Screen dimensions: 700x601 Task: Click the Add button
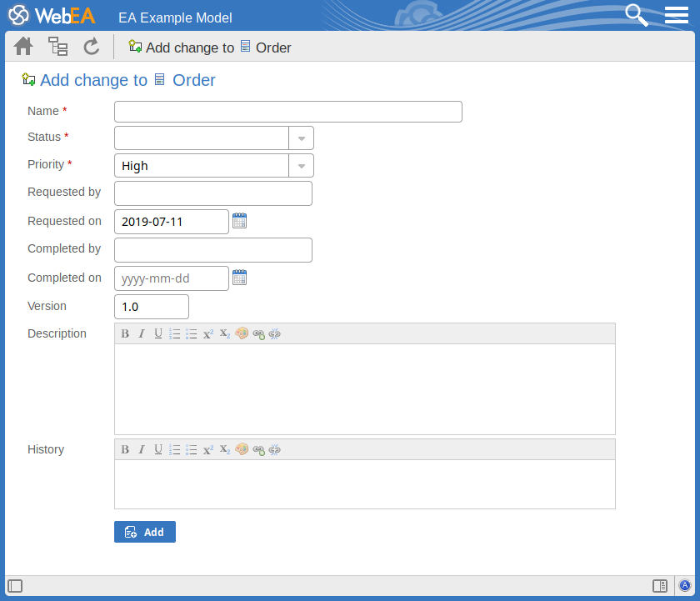[145, 532]
